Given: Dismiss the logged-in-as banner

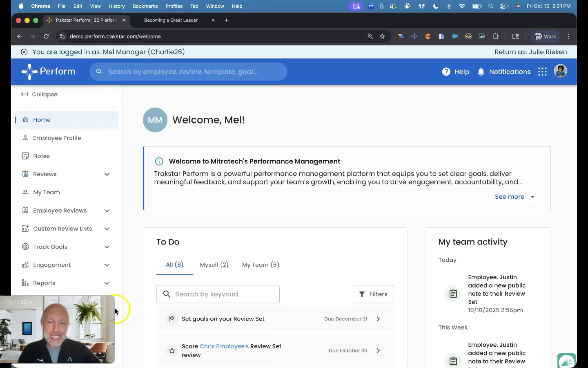Looking at the screenshot, I should pyautogui.click(x=24, y=52).
